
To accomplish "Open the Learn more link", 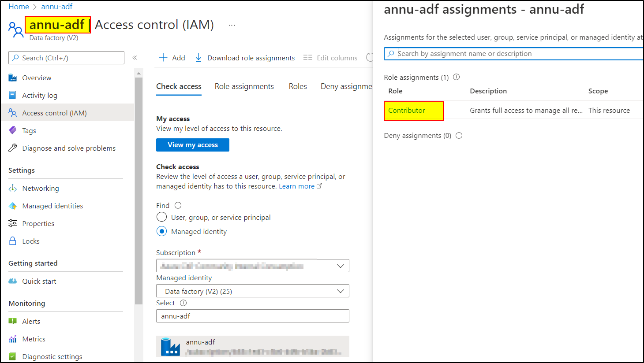I will [300, 186].
